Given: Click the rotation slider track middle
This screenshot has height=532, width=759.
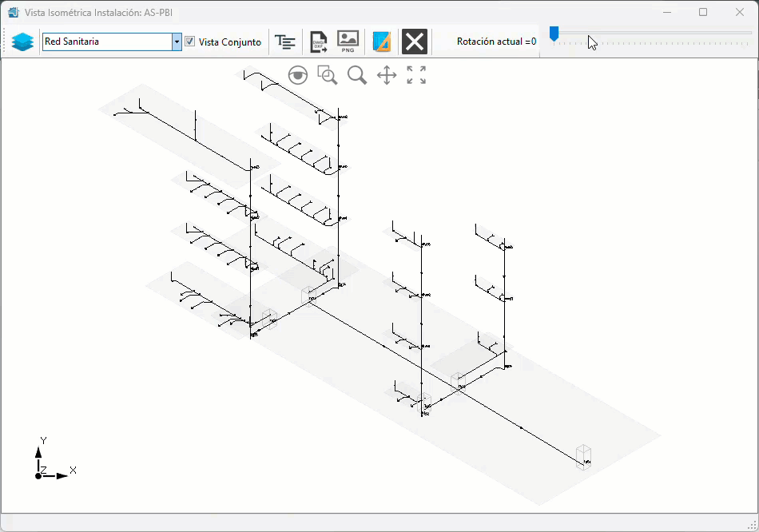Looking at the screenshot, I should 650,33.
